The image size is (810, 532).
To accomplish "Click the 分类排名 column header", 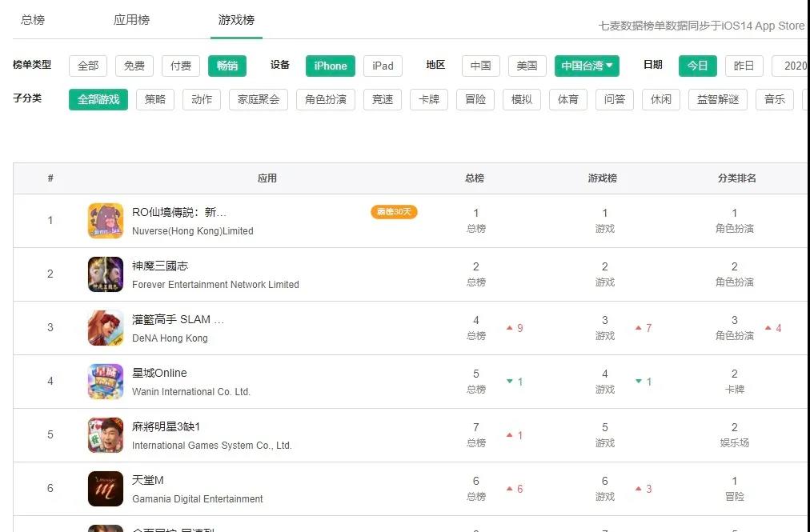I will coord(736,178).
